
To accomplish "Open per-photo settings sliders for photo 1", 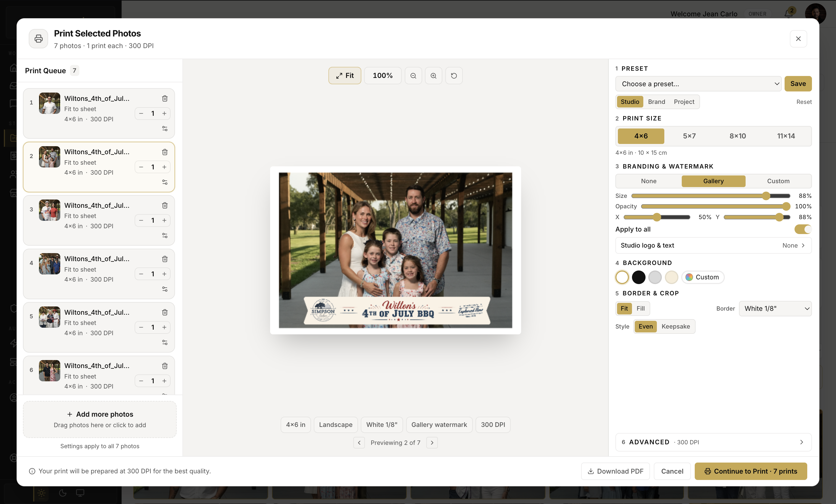I will tap(164, 128).
